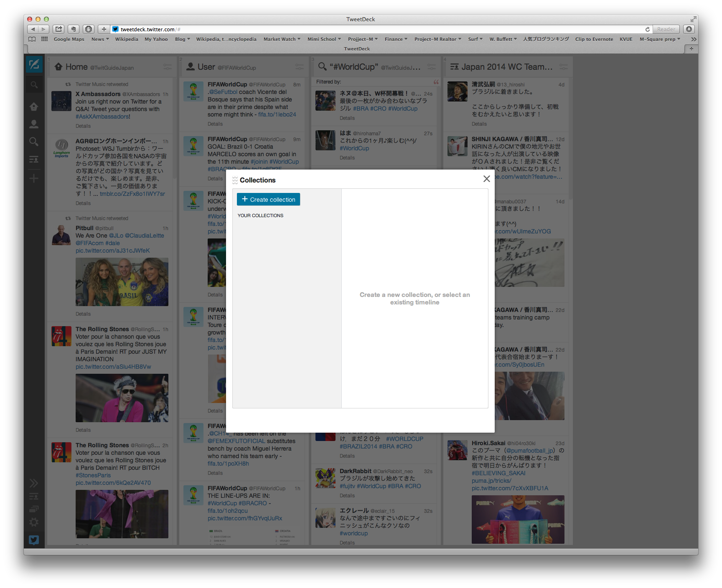This screenshot has width=722, height=588.
Task: Open News bookmarks dropdown
Action: click(x=100, y=39)
